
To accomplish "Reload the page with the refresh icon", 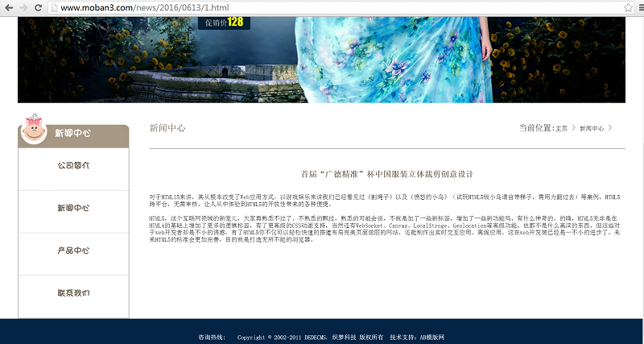I will 38,7.
